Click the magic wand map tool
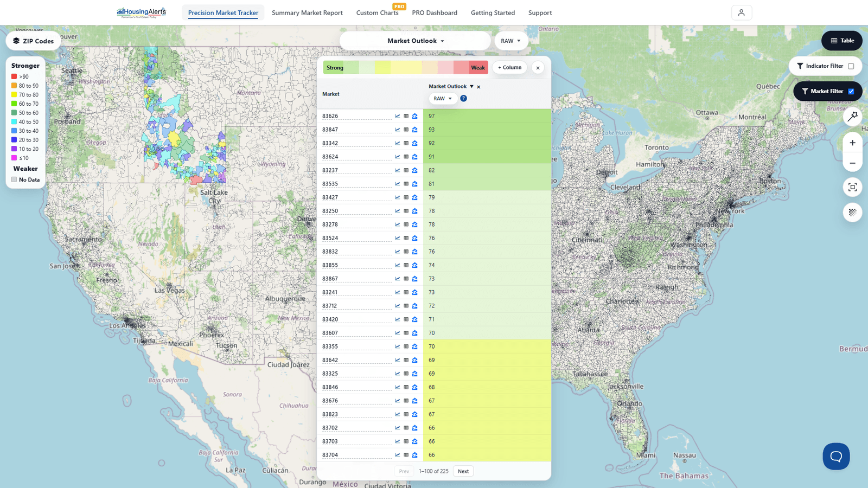 click(x=853, y=116)
